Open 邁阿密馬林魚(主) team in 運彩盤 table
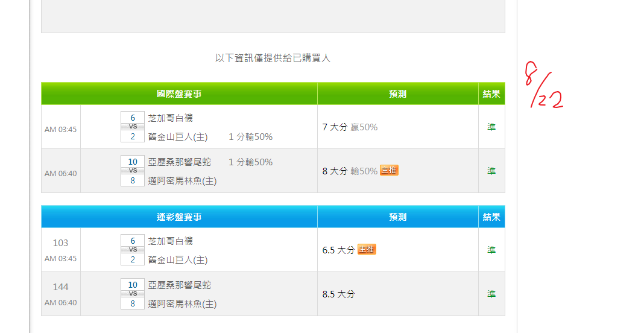 [x=182, y=303]
